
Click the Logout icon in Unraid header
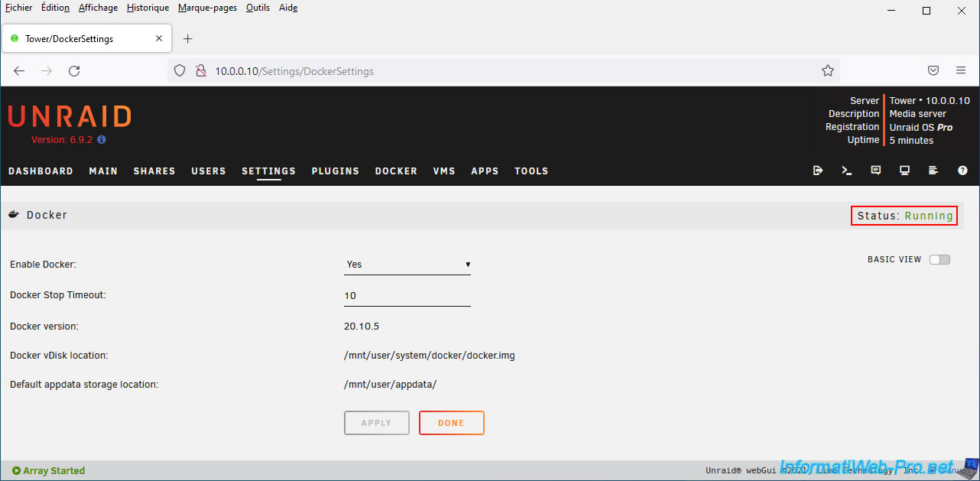(818, 171)
